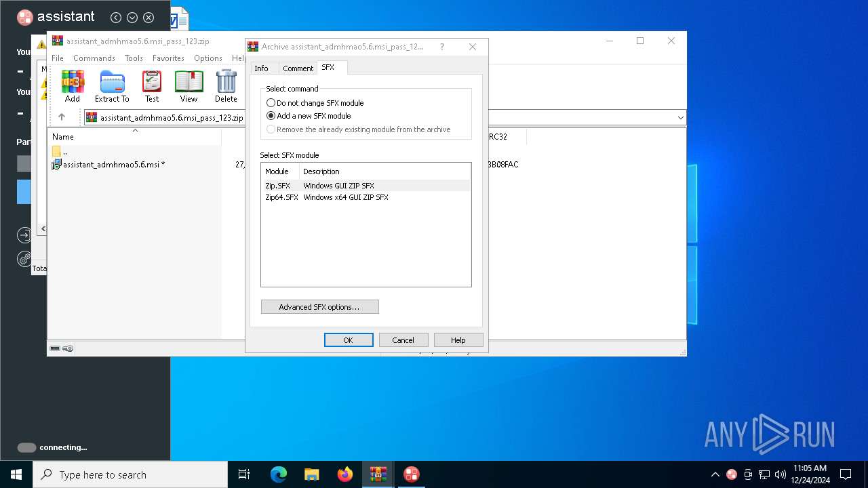Click the Delete toolbar icon

pyautogui.click(x=226, y=86)
